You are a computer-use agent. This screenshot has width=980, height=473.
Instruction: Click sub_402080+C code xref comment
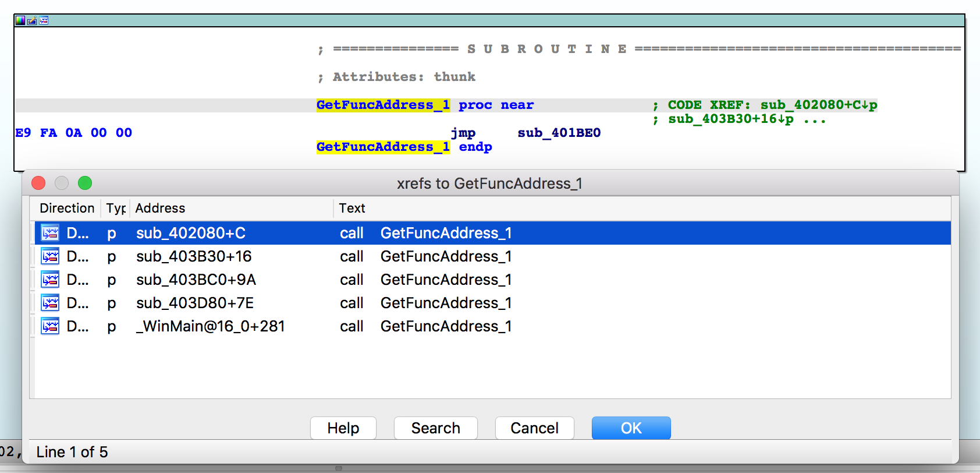point(819,105)
